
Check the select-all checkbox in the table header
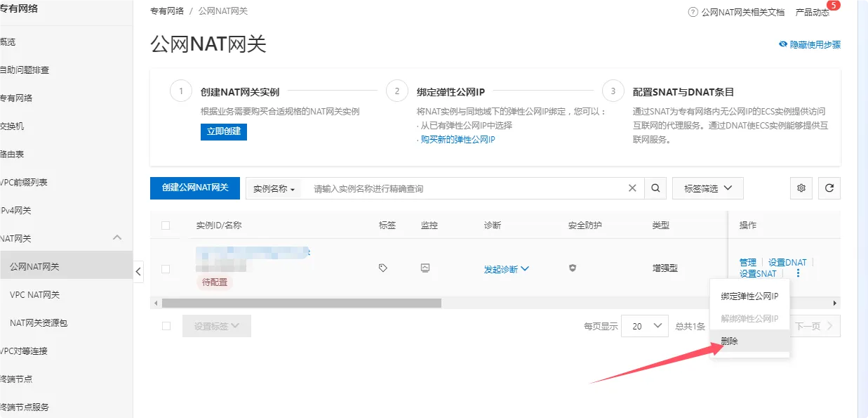[x=166, y=225]
